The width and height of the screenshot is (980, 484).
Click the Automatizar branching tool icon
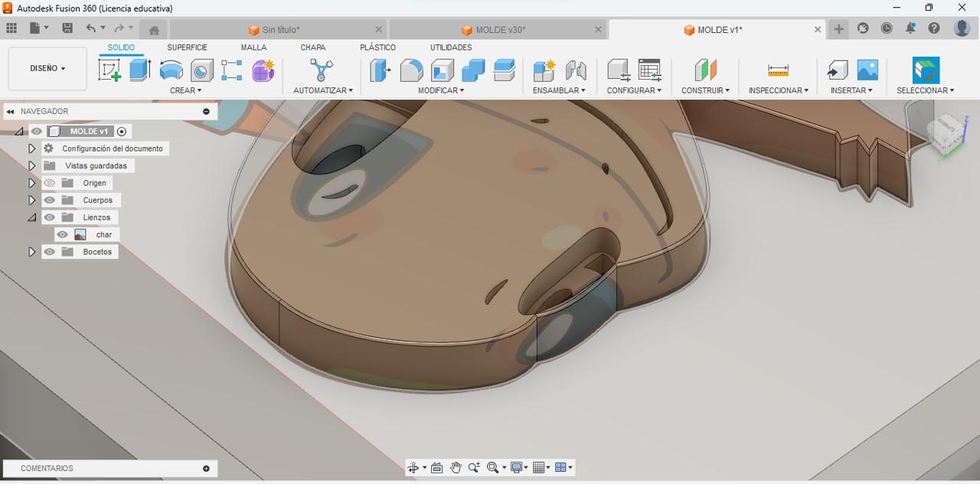pos(322,70)
